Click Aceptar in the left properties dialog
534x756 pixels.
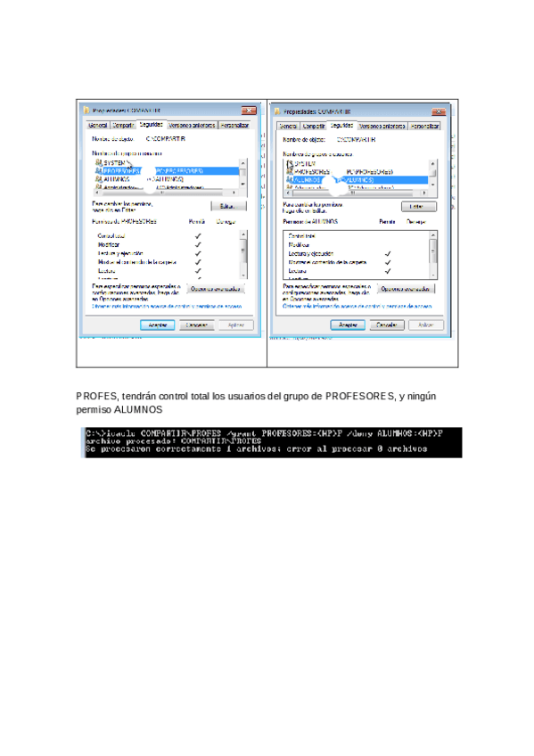(157, 325)
